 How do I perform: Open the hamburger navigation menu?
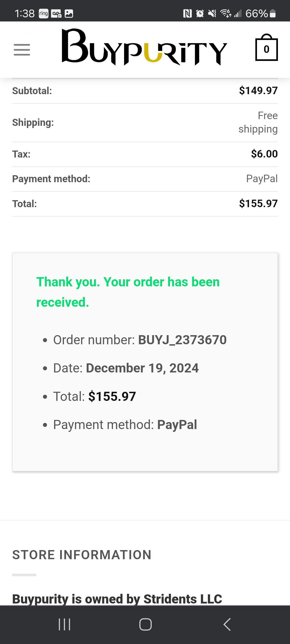click(x=22, y=50)
